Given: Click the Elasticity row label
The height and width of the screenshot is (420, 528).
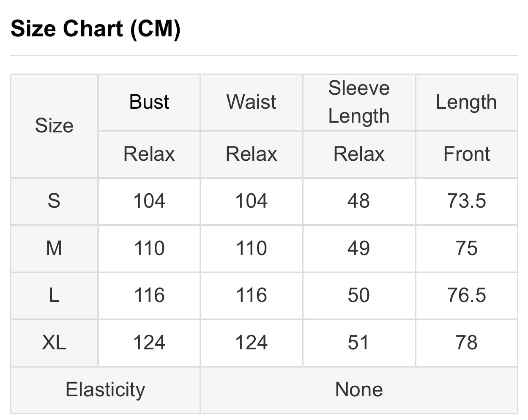Looking at the screenshot, I should tap(105, 390).
